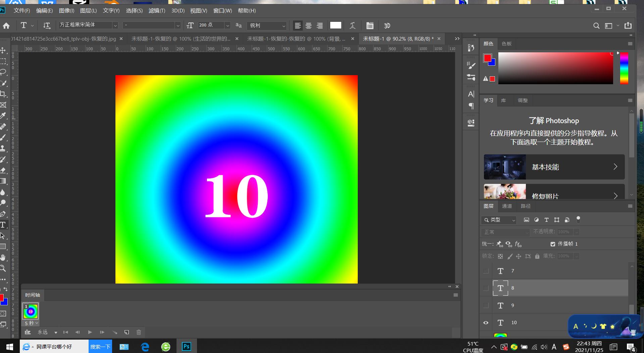The height and width of the screenshot is (353, 644).
Task: Expand the font size dropdown
Action: [227, 26]
